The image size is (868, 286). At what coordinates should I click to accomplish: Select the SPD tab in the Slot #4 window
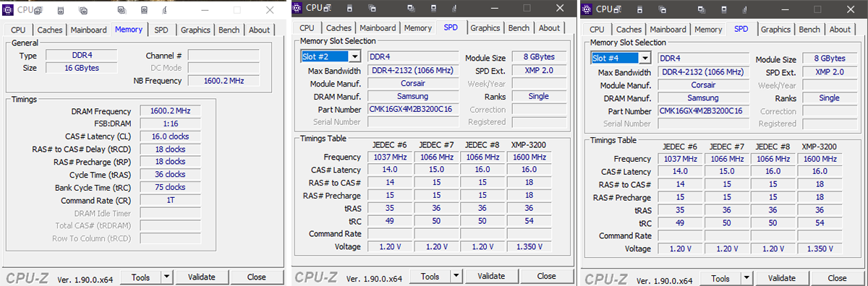(741, 29)
